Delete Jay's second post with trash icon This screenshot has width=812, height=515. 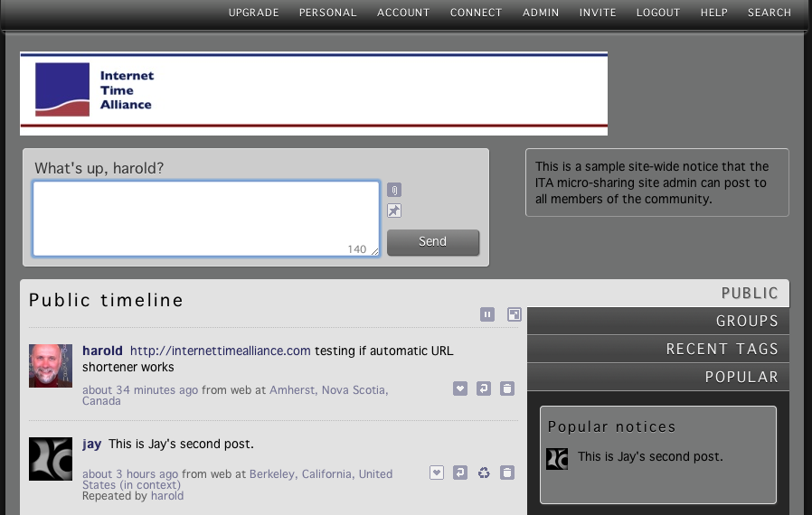(x=507, y=473)
